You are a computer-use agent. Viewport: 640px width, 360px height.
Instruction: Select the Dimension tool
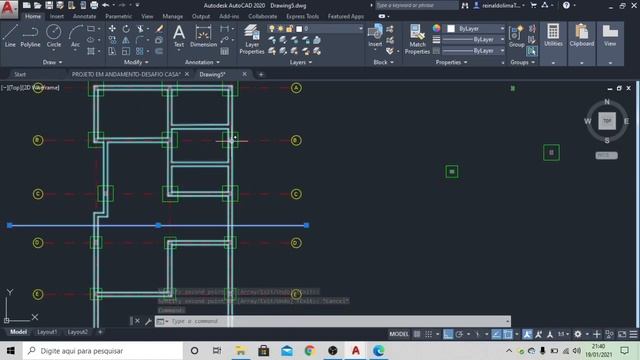pos(203,36)
